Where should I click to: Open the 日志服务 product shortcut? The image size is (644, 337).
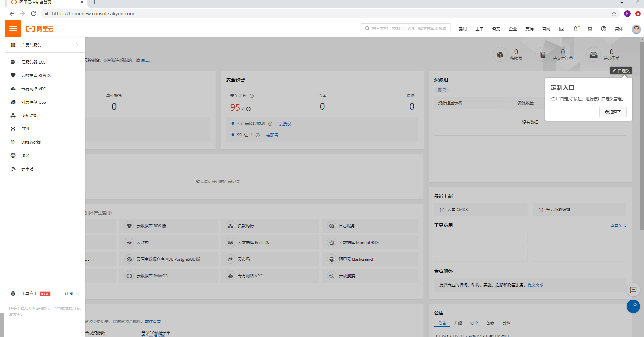[x=370, y=226]
